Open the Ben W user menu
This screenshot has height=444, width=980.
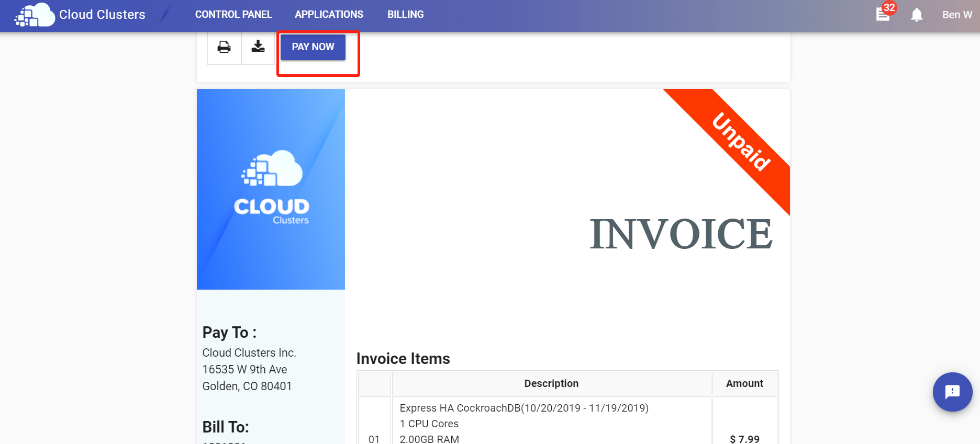[957, 15]
